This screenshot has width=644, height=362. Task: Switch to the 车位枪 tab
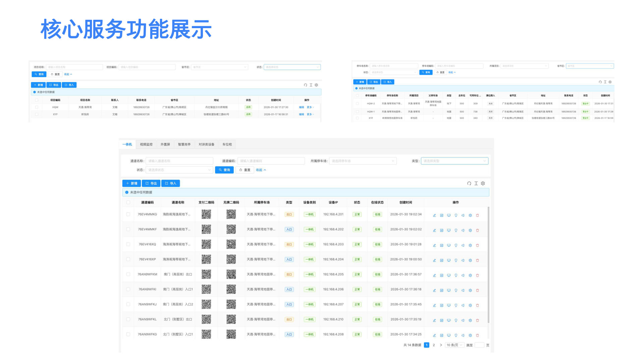pos(227,144)
